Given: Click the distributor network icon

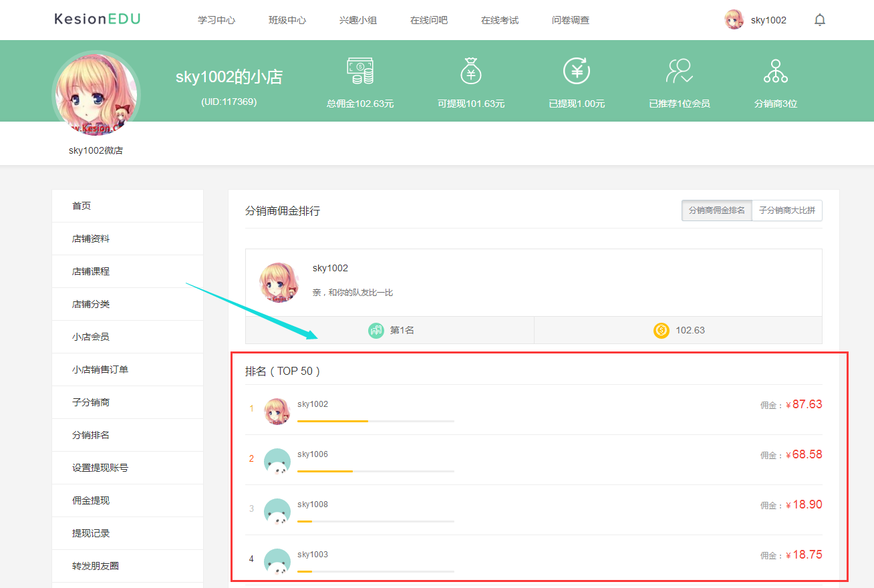Looking at the screenshot, I should coord(775,70).
